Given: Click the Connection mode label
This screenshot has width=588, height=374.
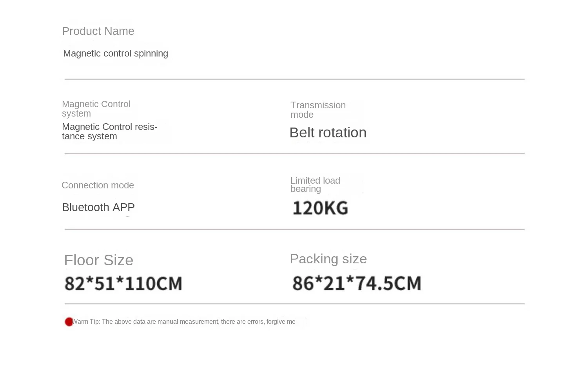Looking at the screenshot, I should pyautogui.click(x=98, y=185).
